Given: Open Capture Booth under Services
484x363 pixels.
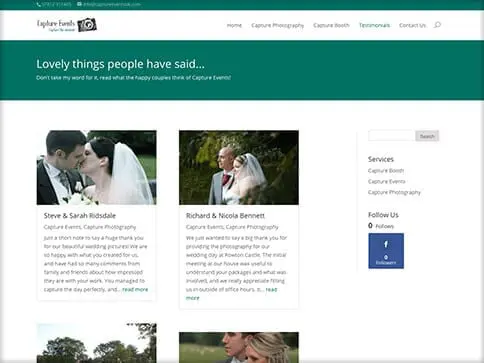Looking at the screenshot, I should coord(386,171).
